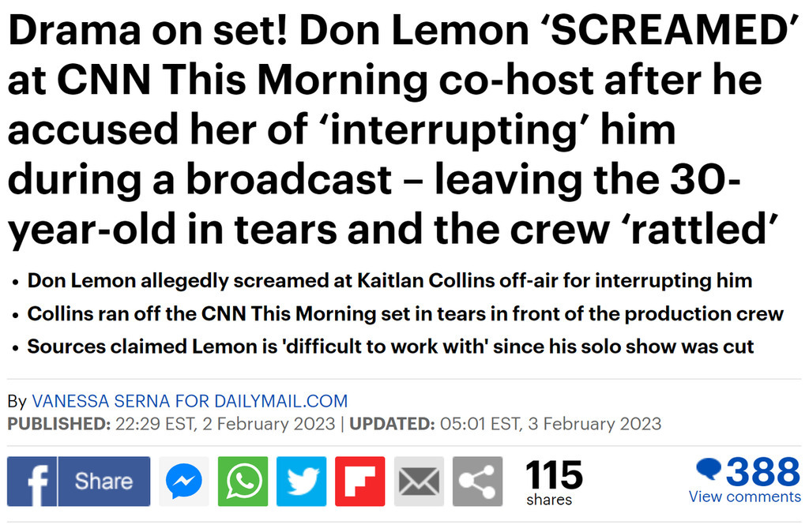Email the article using envelope icon
The height and width of the screenshot is (532, 809).
pos(419,481)
